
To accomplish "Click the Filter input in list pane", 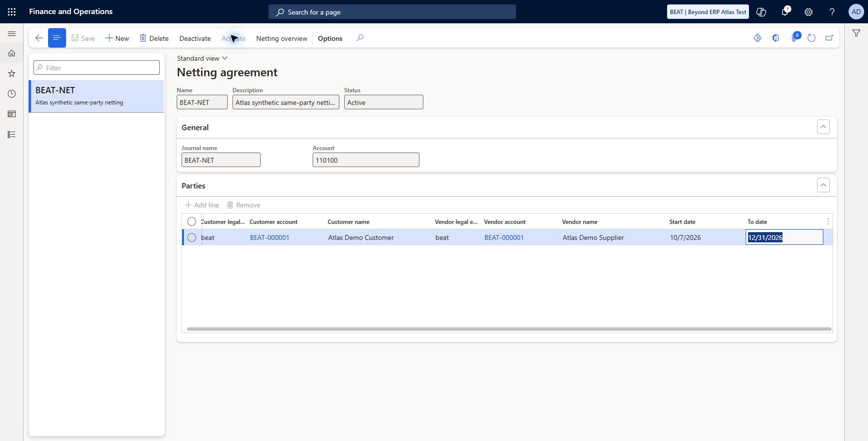I will pos(97,68).
